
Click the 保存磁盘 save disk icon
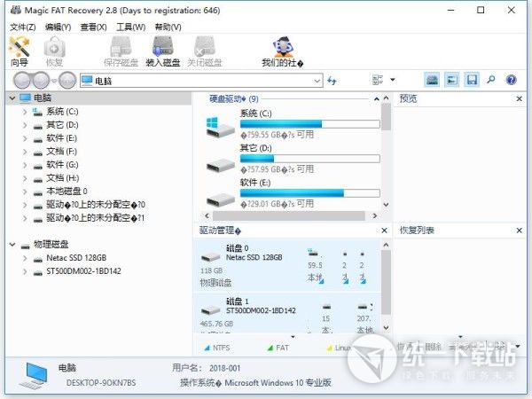click(121, 51)
